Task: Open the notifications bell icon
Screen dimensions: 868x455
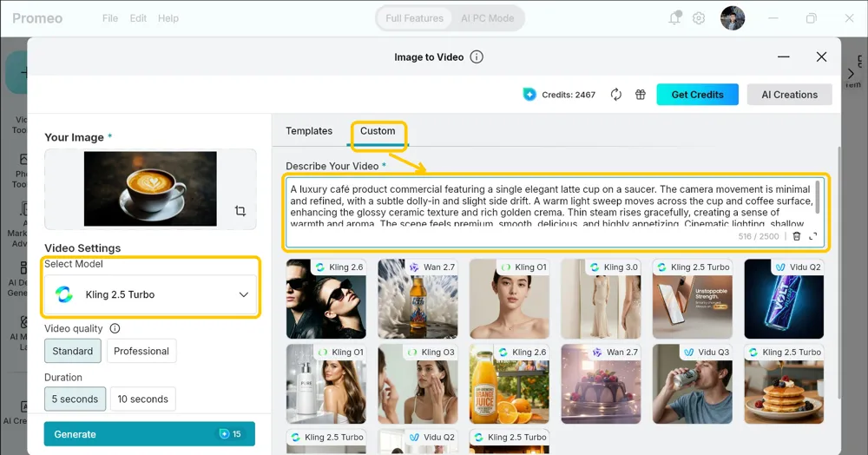Action: tap(674, 17)
